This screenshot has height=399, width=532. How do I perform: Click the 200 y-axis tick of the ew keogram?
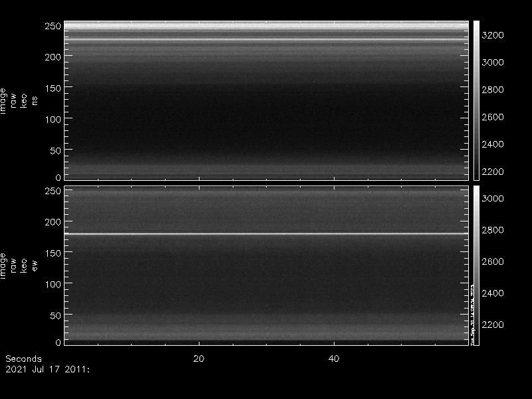(x=51, y=221)
